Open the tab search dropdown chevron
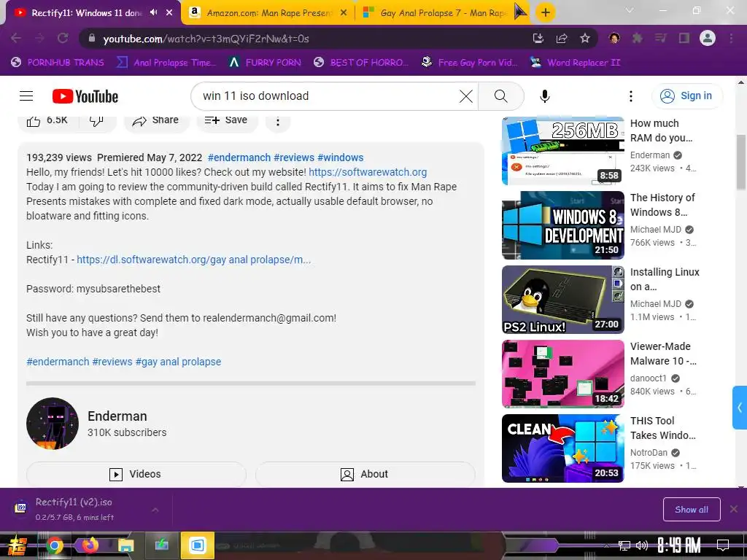The width and height of the screenshot is (747, 560). point(630,10)
